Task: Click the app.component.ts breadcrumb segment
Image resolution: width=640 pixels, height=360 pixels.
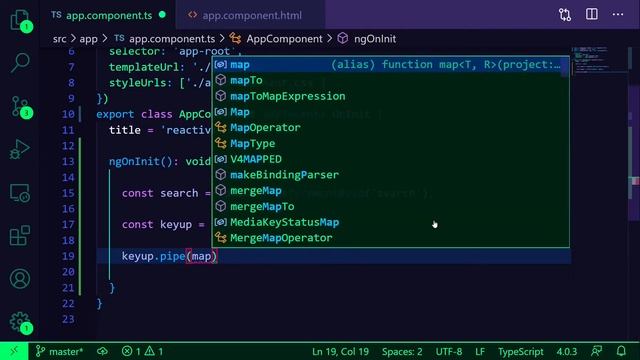Action: point(164,39)
